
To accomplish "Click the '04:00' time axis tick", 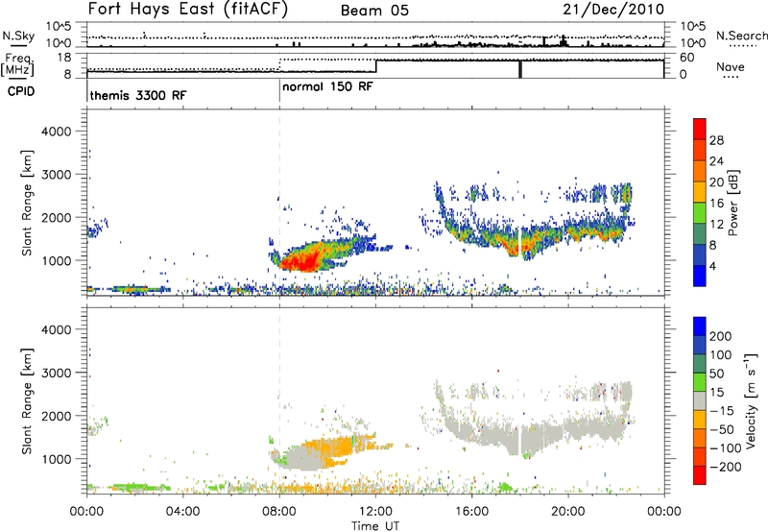I will (x=182, y=512).
